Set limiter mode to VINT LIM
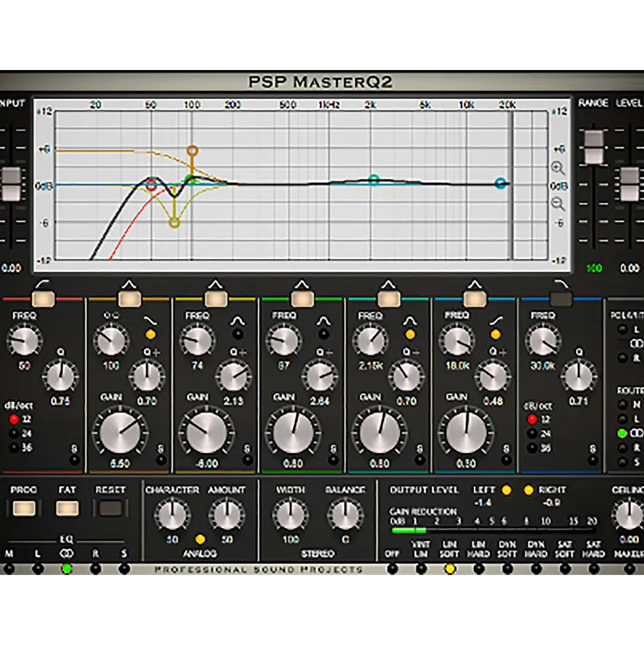Image resolution: width=644 pixels, height=645 pixels. 421,569
